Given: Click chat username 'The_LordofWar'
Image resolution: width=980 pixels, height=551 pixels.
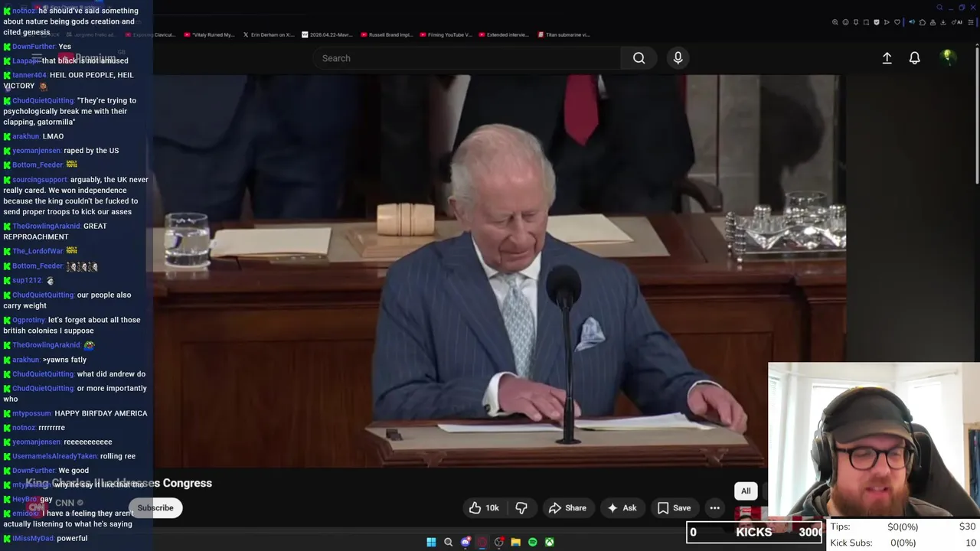Looking at the screenshot, I should (38, 251).
